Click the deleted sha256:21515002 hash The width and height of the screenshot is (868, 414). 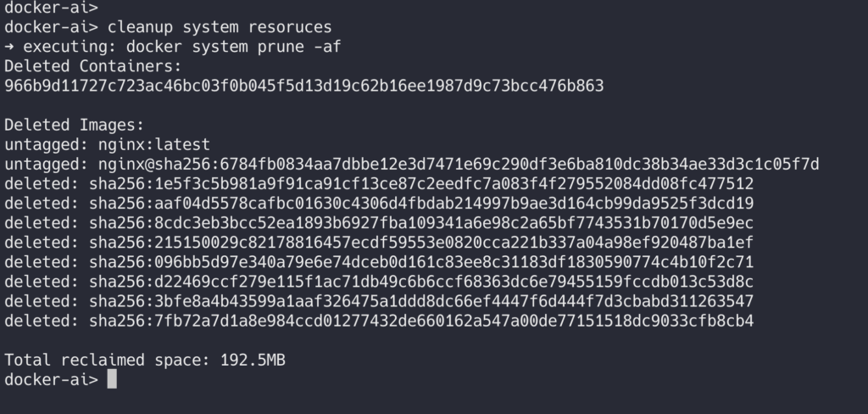point(421,243)
